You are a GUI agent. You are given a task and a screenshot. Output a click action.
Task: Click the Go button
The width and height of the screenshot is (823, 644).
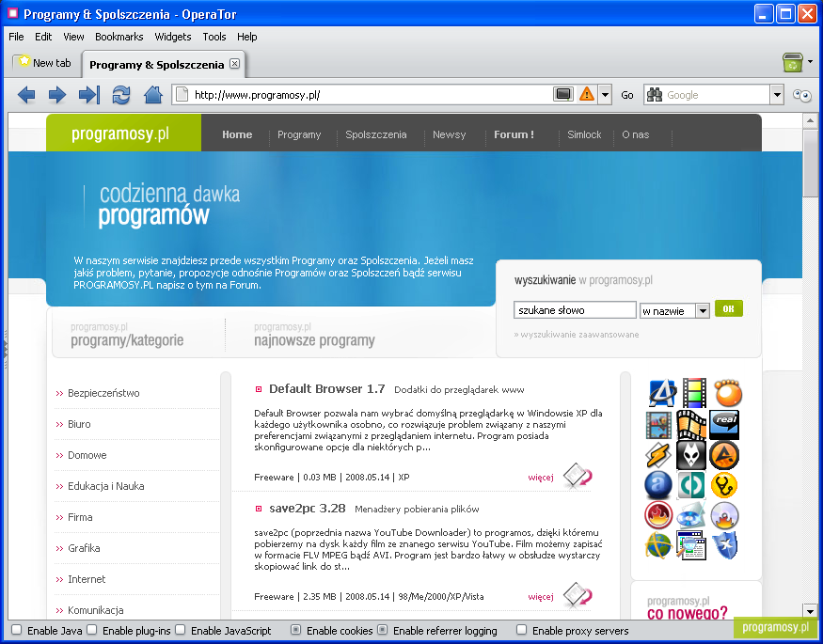627,95
